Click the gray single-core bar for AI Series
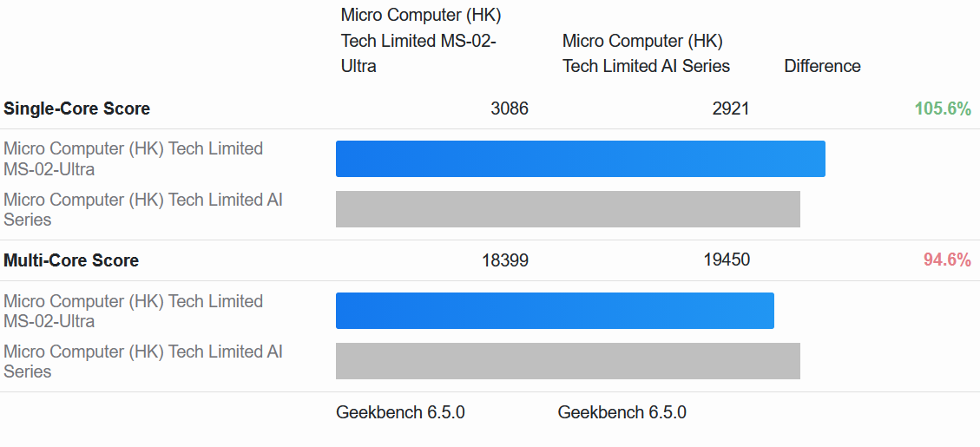 coord(568,209)
